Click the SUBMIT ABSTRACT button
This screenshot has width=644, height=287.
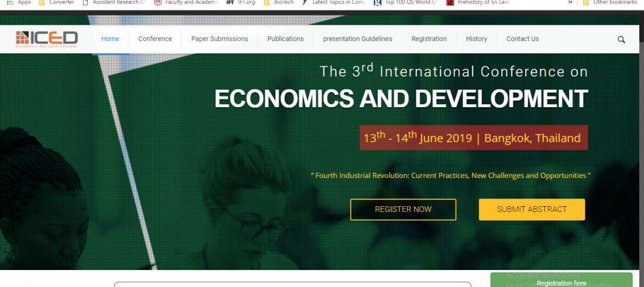532,209
